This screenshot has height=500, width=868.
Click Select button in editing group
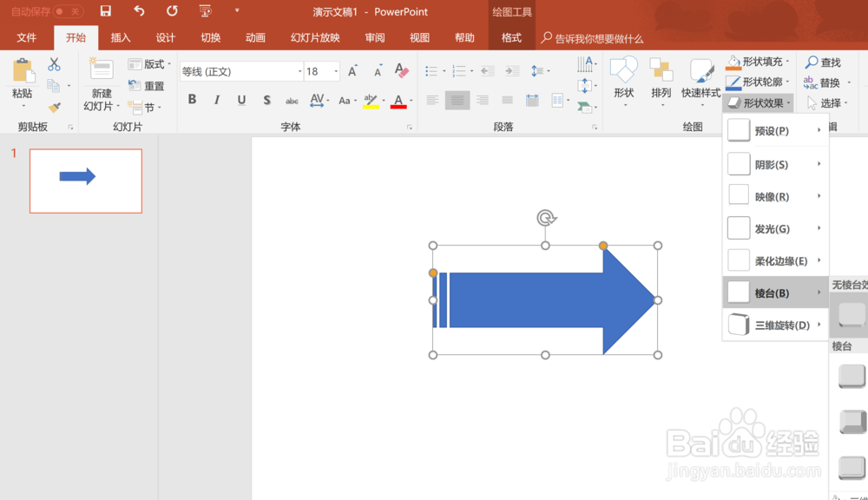826,103
